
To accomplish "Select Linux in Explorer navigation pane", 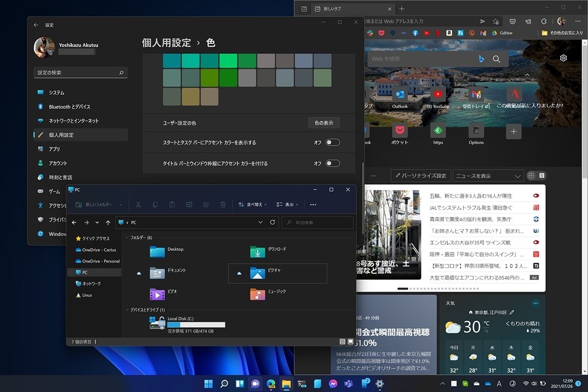I will click(x=84, y=295).
